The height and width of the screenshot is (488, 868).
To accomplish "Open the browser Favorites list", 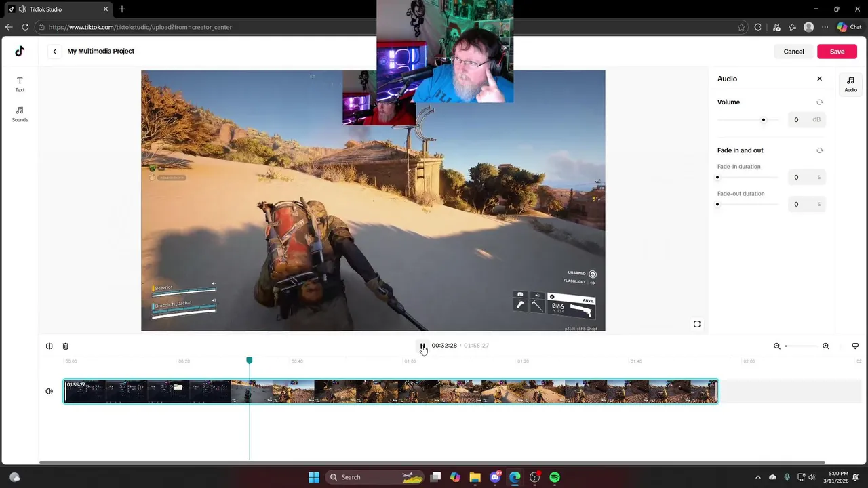I will (792, 27).
